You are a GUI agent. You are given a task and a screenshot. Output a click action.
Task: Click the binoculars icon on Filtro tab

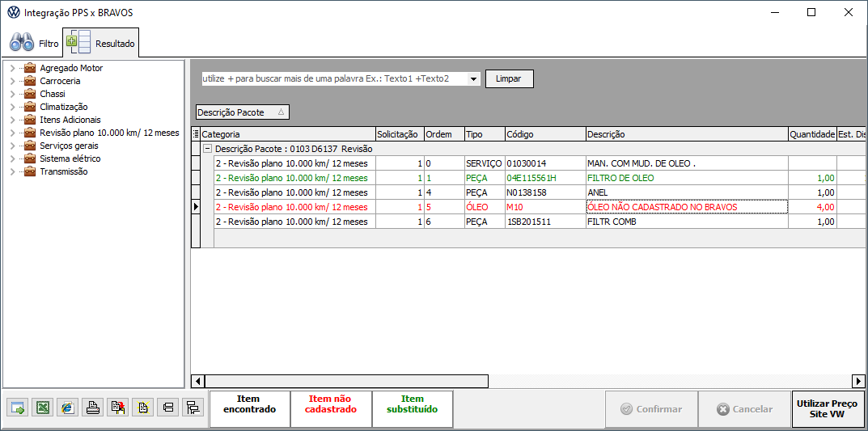pos(23,43)
